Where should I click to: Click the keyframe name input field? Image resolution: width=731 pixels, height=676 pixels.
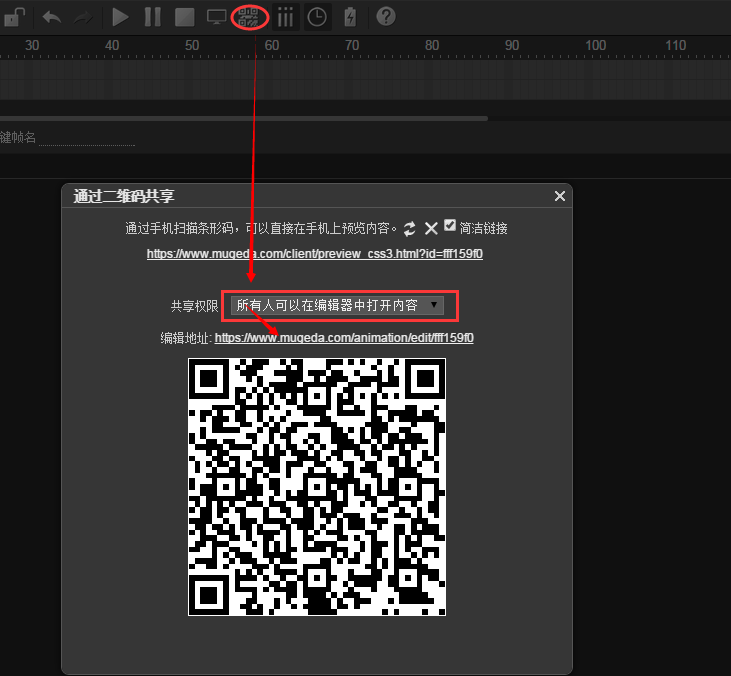(87, 138)
